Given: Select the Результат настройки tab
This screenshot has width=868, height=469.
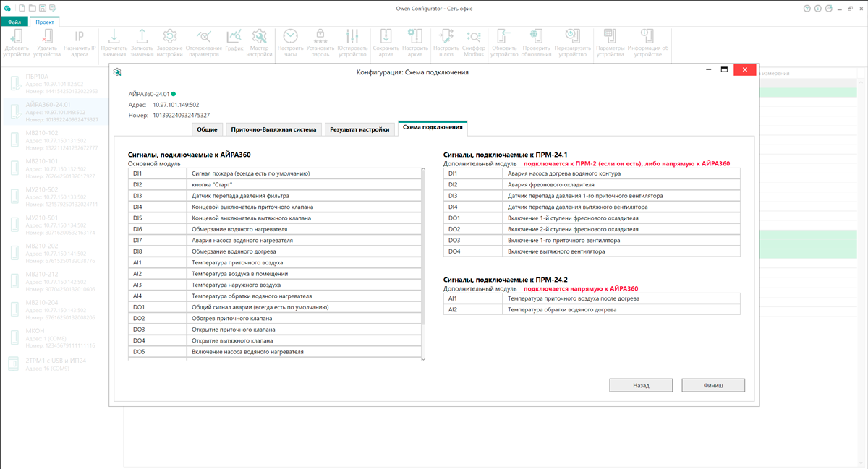Looking at the screenshot, I should [359, 130].
